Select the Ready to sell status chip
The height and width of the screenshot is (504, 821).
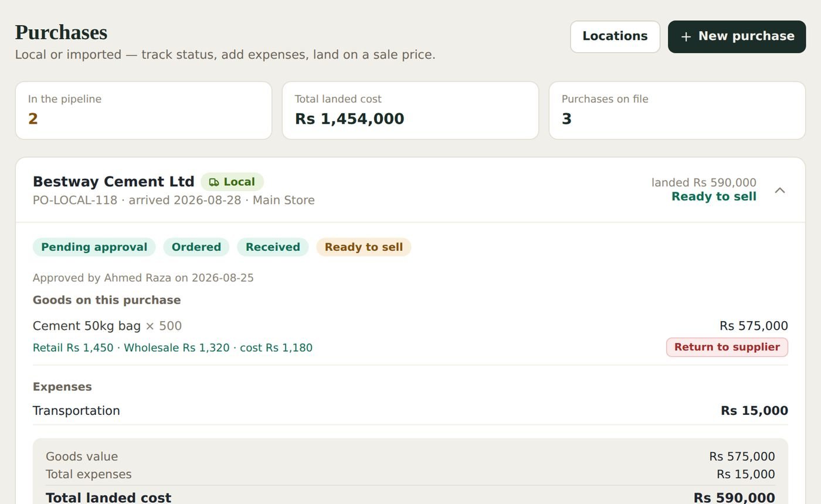(x=364, y=247)
